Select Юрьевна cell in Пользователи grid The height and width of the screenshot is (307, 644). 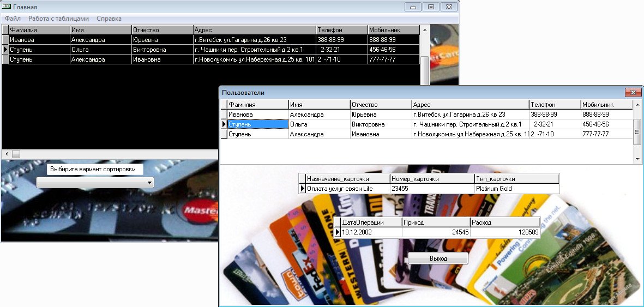pos(381,115)
